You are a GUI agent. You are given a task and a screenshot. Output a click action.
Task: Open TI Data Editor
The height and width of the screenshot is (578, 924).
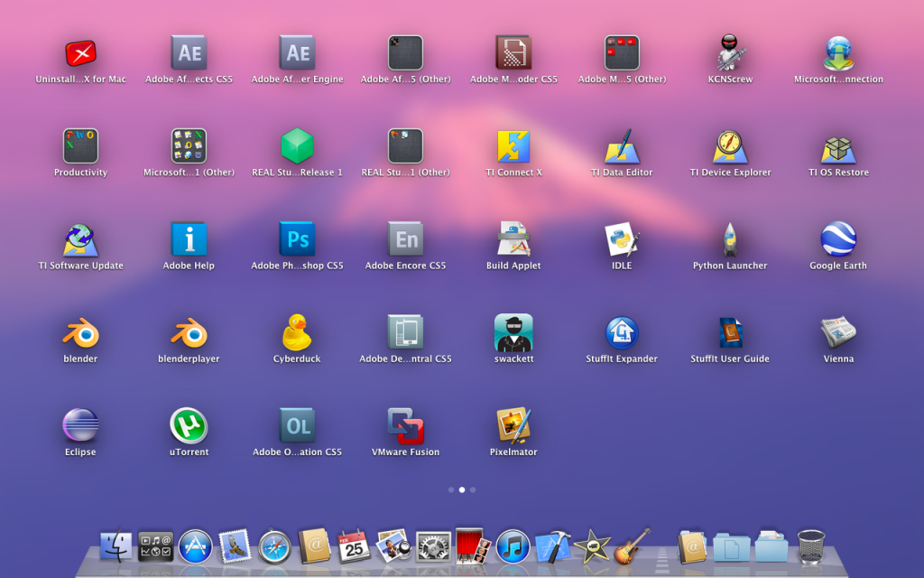[x=622, y=146]
